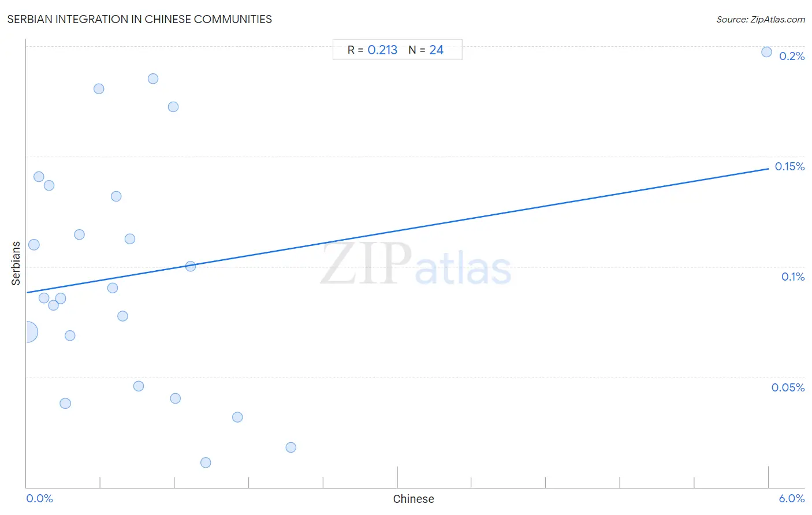
Task: Click the data point rightmost among the low cluster
Action: coord(291,447)
